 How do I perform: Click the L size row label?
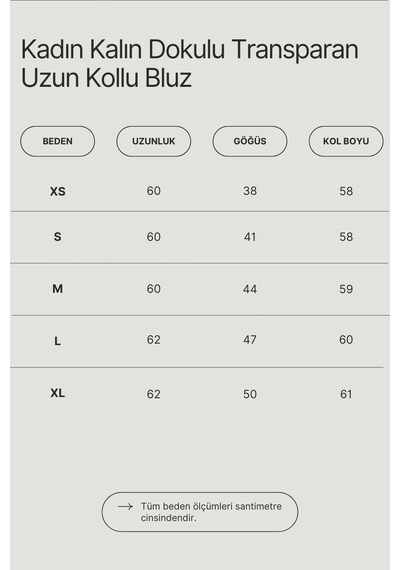[x=57, y=341]
